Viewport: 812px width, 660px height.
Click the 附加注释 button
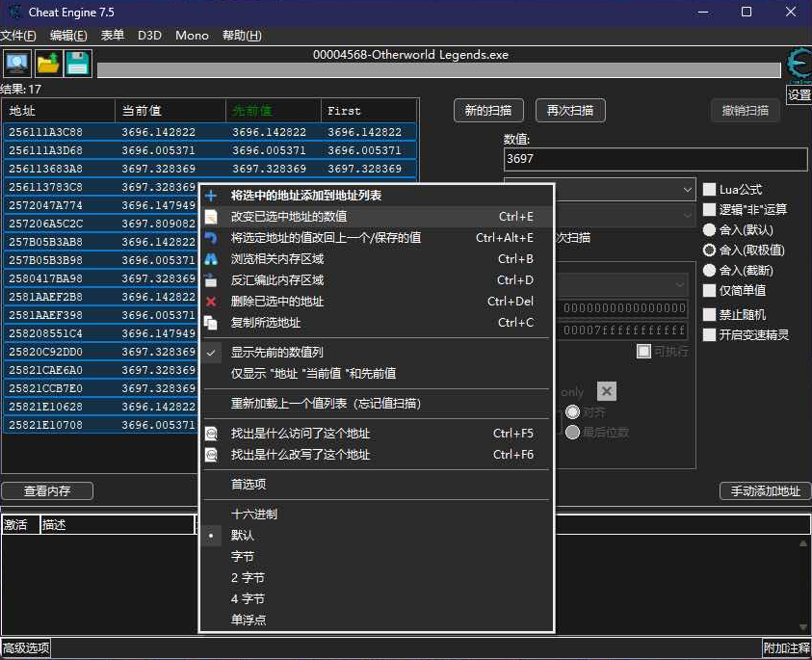coord(787,648)
